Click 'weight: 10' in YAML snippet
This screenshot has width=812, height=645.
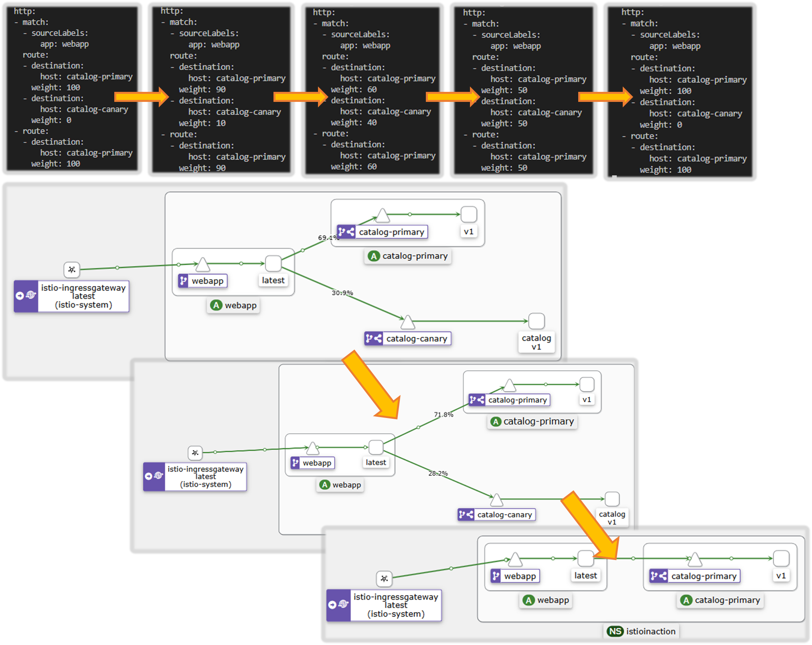[x=202, y=123]
